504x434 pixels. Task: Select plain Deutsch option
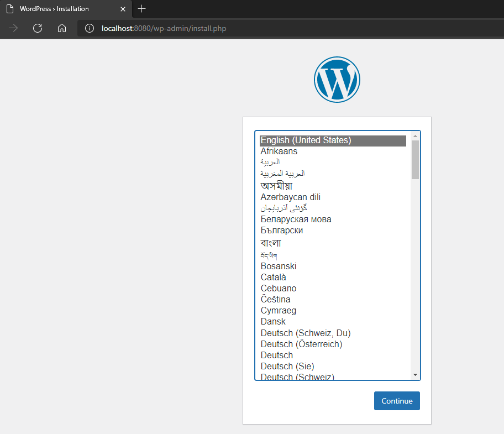coord(333,355)
